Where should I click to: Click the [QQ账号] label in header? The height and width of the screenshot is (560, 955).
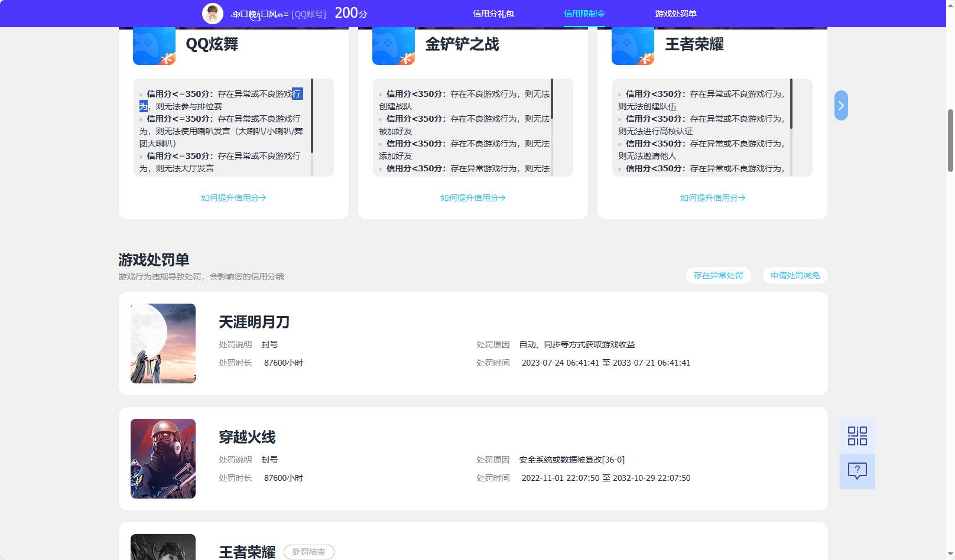(308, 14)
